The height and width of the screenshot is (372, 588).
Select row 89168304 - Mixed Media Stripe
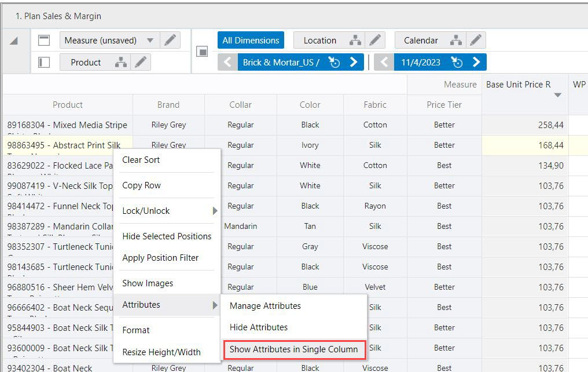(x=68, y=125)
